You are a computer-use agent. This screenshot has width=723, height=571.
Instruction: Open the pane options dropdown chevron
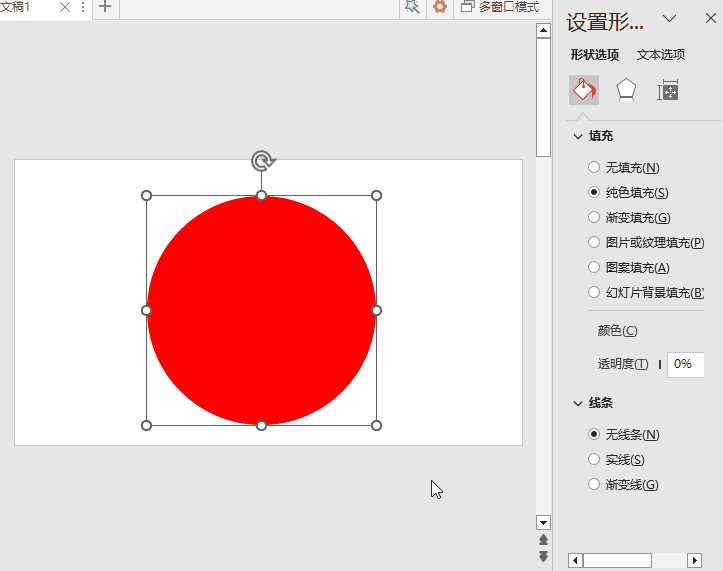669,18
